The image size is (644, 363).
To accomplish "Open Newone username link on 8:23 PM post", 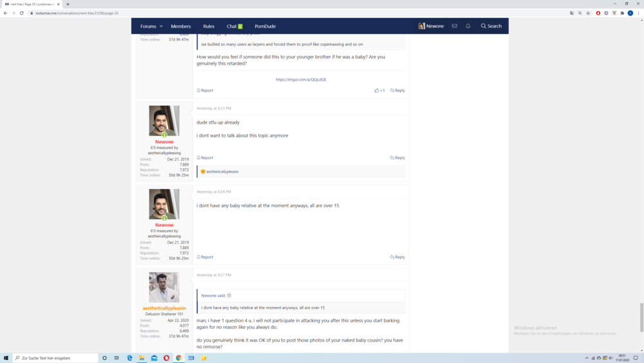I will pyautogui.click(x=164, y=142).
